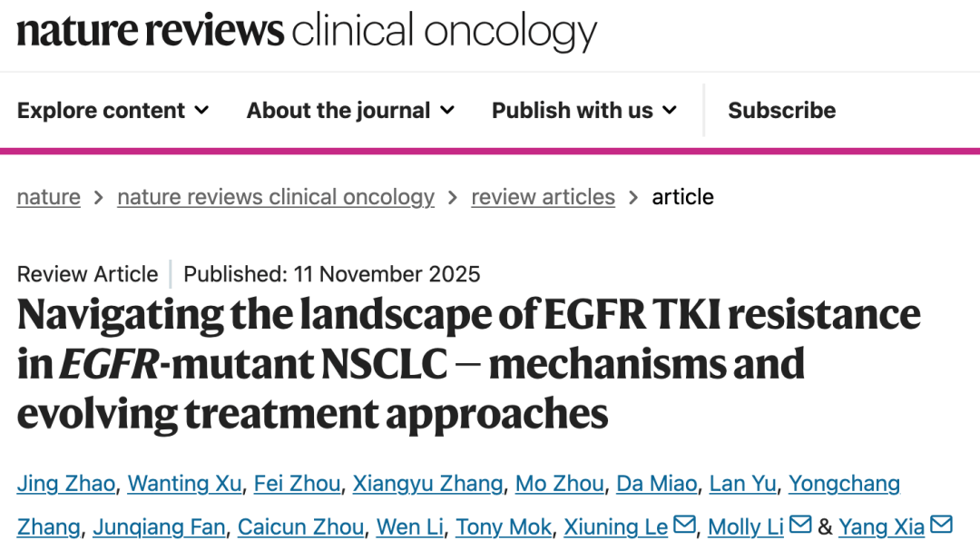The width and height of the screenshot is (980, 551).
Task: Click the email envelope icon beside Yang Xia
Action: coord(941,526)
